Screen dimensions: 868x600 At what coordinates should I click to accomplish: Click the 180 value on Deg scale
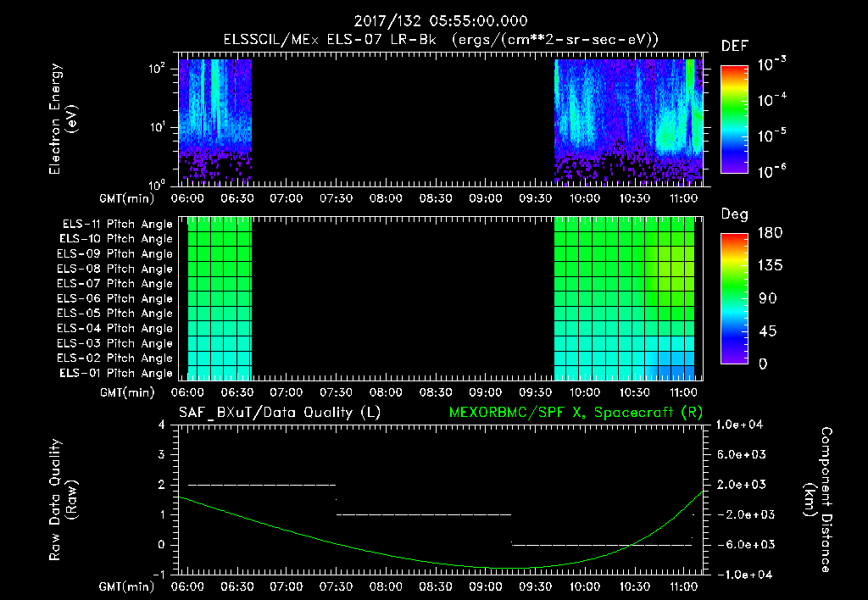770,233
